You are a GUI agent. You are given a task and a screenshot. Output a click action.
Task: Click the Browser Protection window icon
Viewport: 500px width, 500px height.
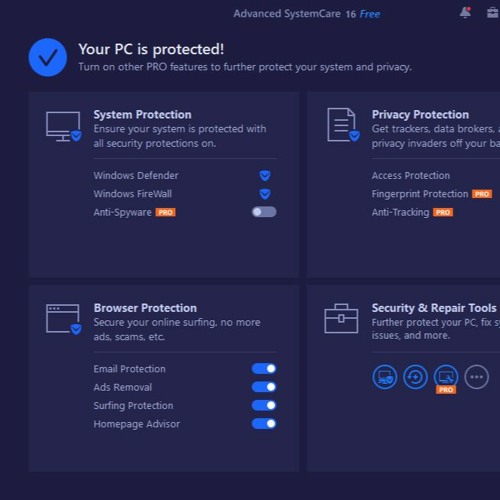pyautogui.click(x=64, y=319)
